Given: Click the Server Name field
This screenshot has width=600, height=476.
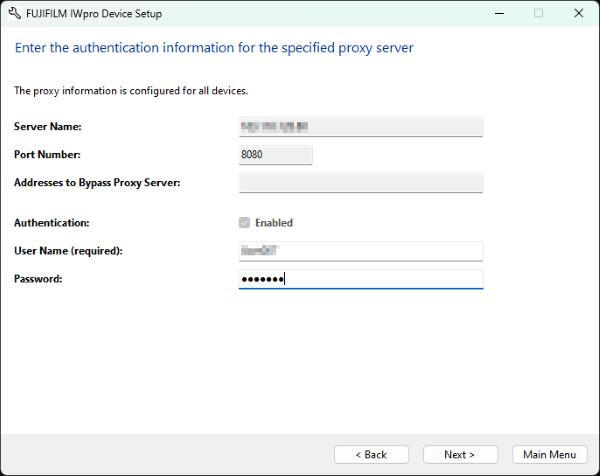Looking at the screenshot, I should coord(361,127).
